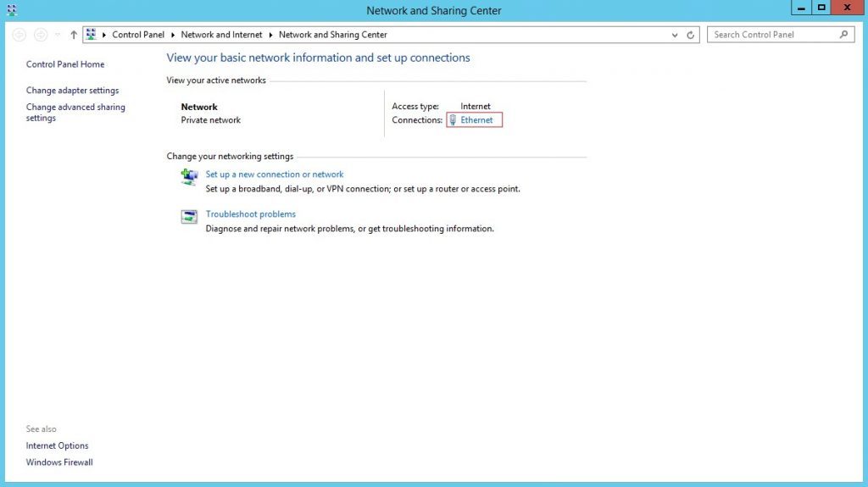Open Change advanced sharing settings

click(75, 113)
